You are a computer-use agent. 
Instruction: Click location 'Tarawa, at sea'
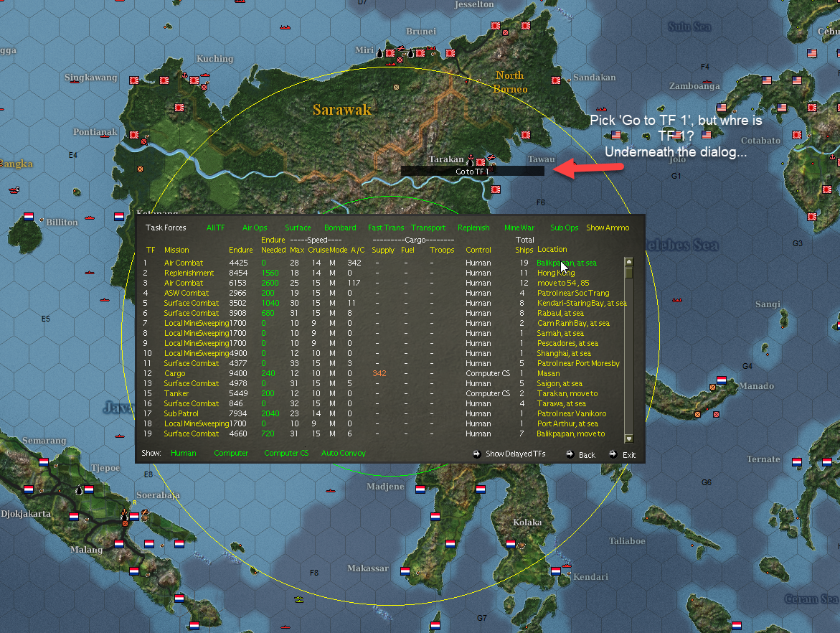pyautogui.click(x=562, y=403)
